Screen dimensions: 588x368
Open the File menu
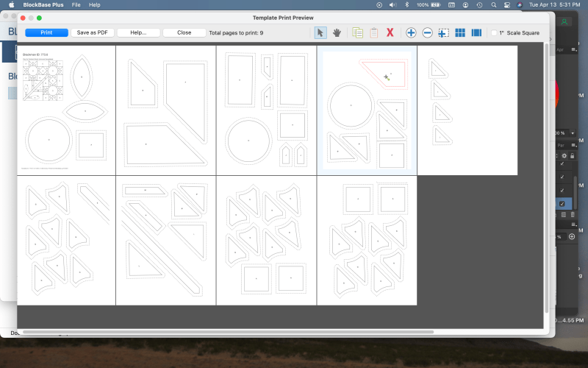[x=76, y=4]
